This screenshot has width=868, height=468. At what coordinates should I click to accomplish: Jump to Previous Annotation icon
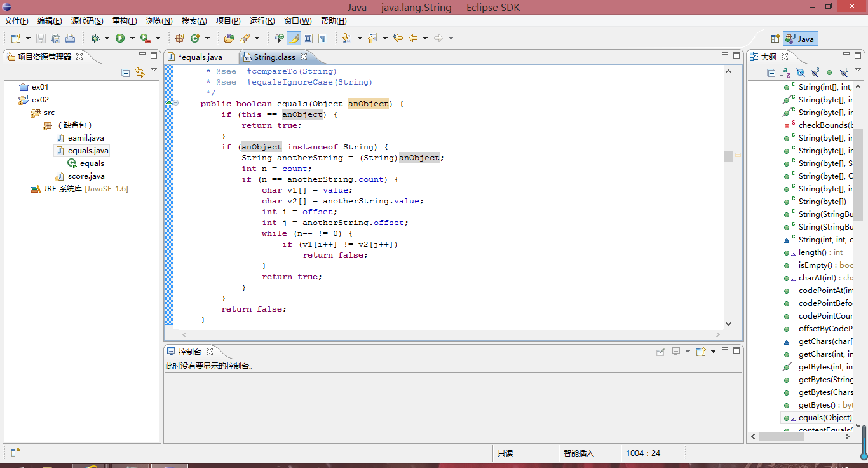tap(372, 38)
